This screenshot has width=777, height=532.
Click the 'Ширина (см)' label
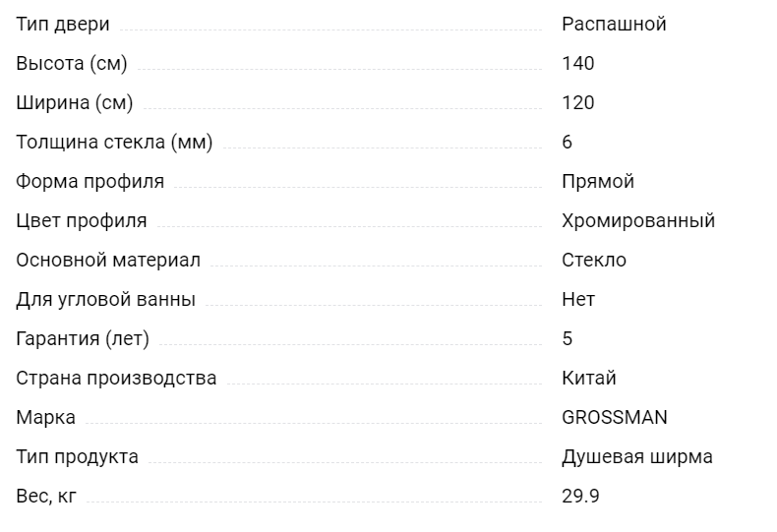pyautogui.click(x=75, y=103)
